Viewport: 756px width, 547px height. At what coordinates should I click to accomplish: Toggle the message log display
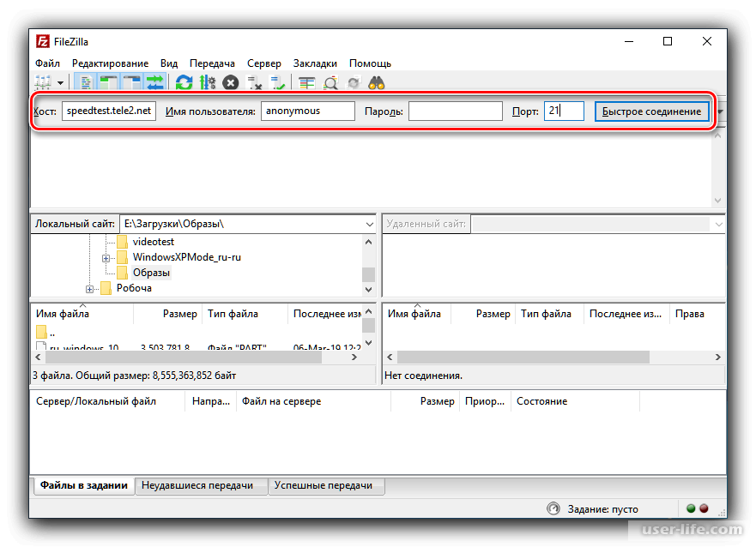click(x=86, y=83)
